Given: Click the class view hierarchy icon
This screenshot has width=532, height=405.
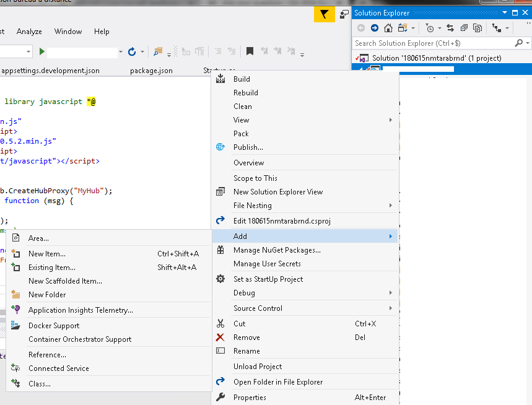Looking at the screenshot, I should coord(497,28).
